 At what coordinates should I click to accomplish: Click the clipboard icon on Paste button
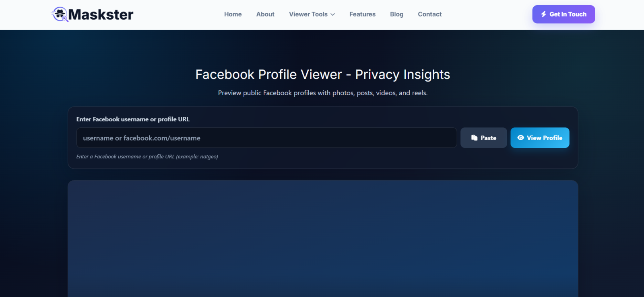(x=474, y=138)
